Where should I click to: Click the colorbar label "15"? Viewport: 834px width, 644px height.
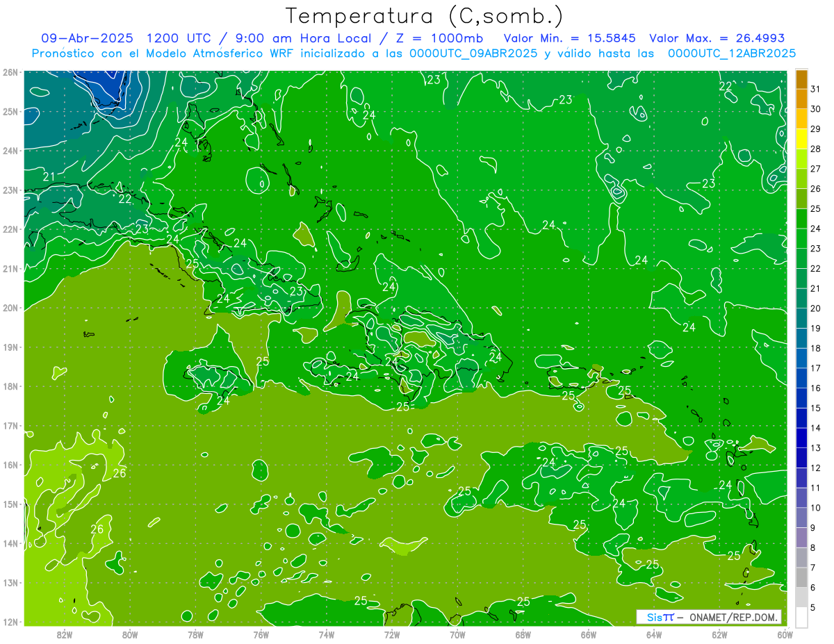point(816,408)
